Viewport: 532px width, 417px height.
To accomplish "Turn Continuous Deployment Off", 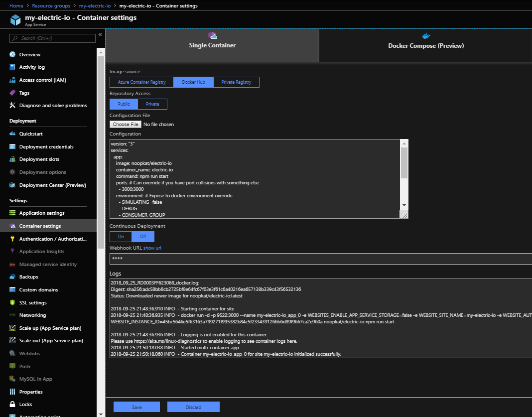I will (x=143, y=237).
